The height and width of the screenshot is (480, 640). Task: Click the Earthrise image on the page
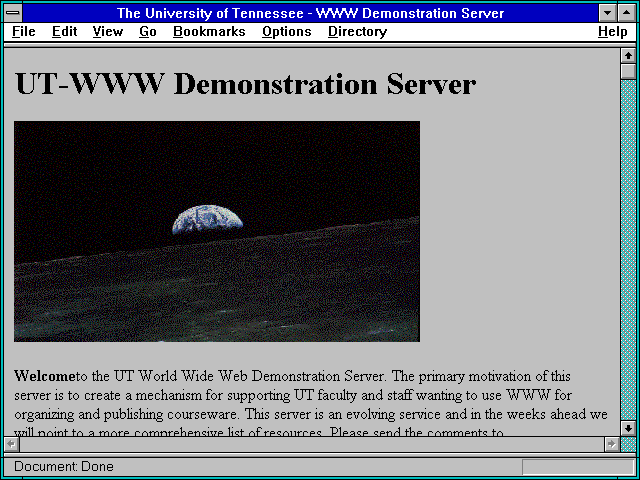coord(217,231)
